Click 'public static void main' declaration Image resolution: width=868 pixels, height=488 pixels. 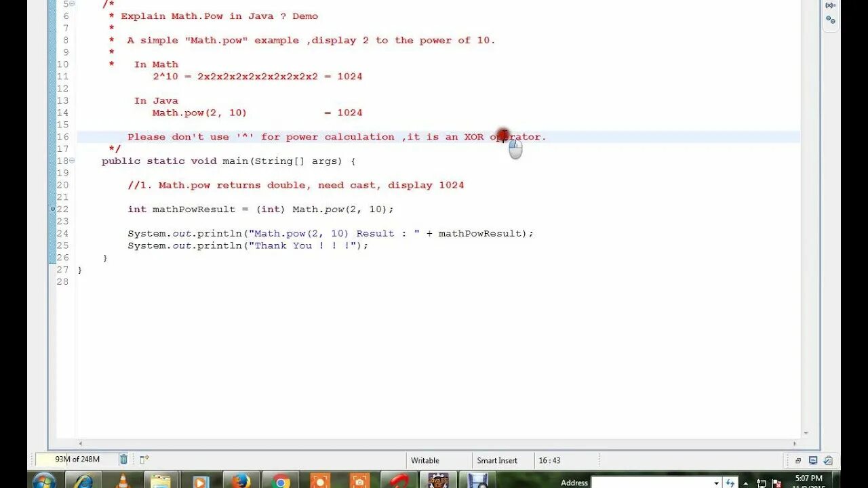point(229,161)
